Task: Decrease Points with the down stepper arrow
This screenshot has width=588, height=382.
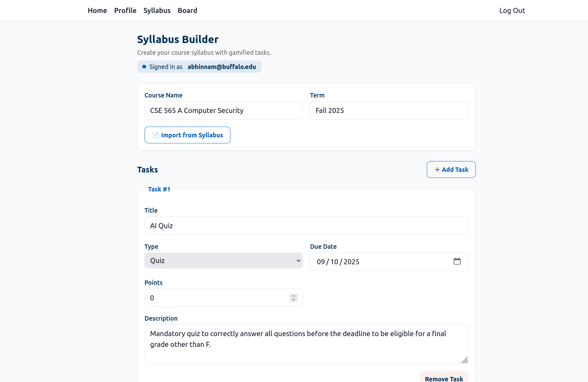Action: click(x=293, y=300)
